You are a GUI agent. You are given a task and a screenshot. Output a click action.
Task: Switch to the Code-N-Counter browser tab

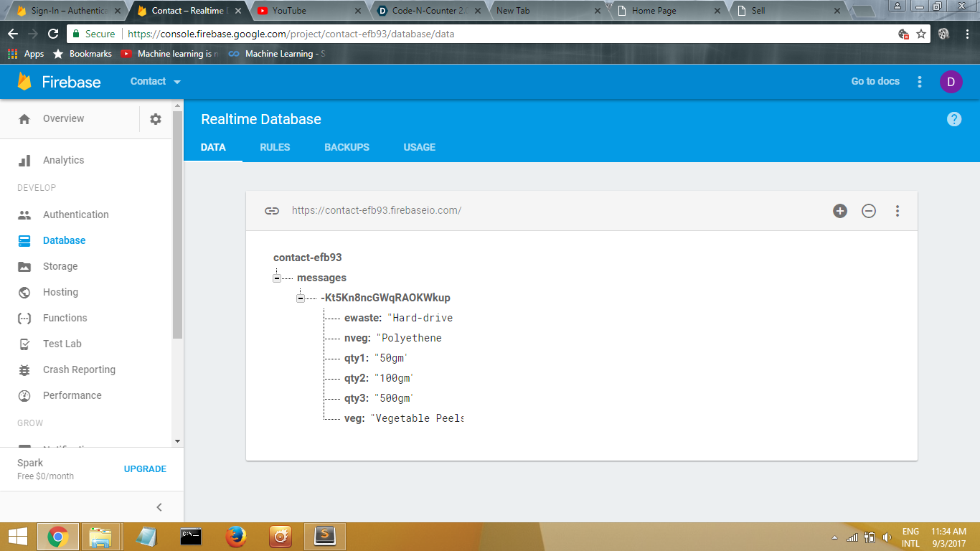[x=428, y=11]
